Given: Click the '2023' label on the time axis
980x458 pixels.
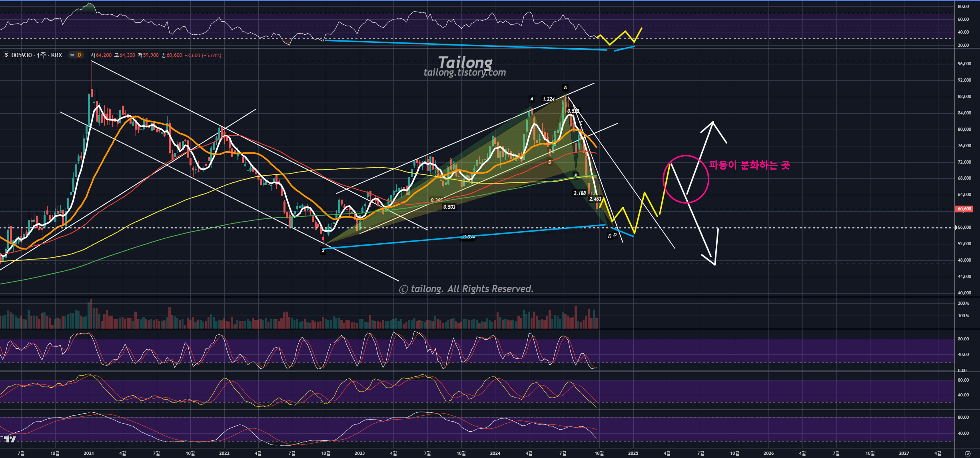Looking at the screenshot, I should pos(359,453).
